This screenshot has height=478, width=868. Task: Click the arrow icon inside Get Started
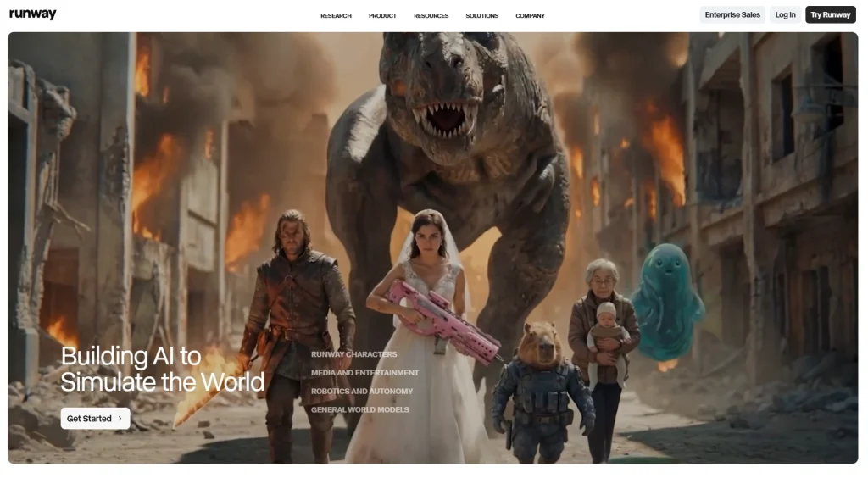tap(120, 419)
